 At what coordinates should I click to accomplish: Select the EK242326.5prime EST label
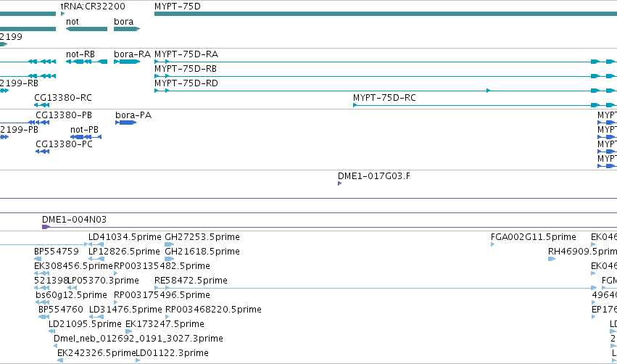point(96,353)
